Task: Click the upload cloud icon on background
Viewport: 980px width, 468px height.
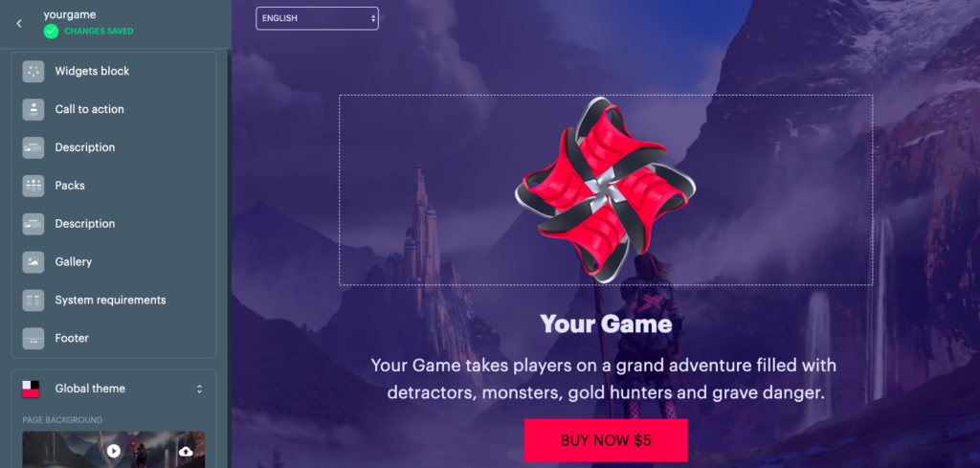Action: 186,451
